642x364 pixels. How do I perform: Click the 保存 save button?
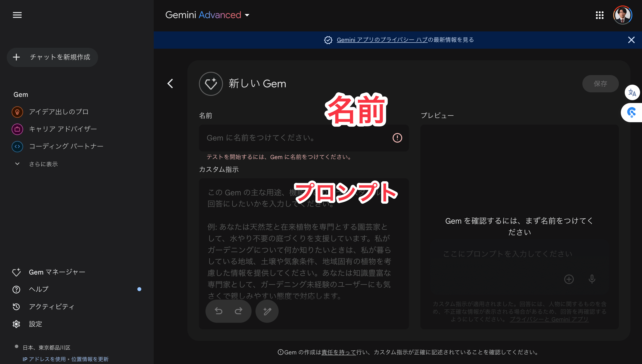coord(600,84)
